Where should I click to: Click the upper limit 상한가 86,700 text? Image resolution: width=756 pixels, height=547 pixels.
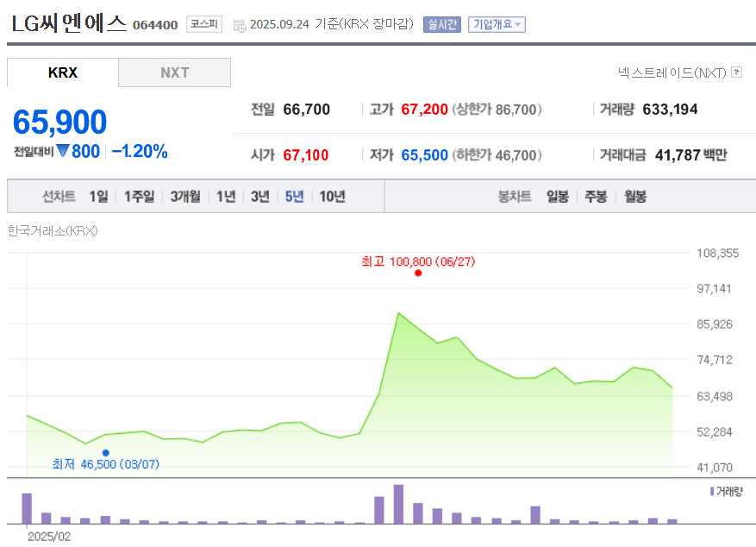pyautogui.click(x=497, y=109)
